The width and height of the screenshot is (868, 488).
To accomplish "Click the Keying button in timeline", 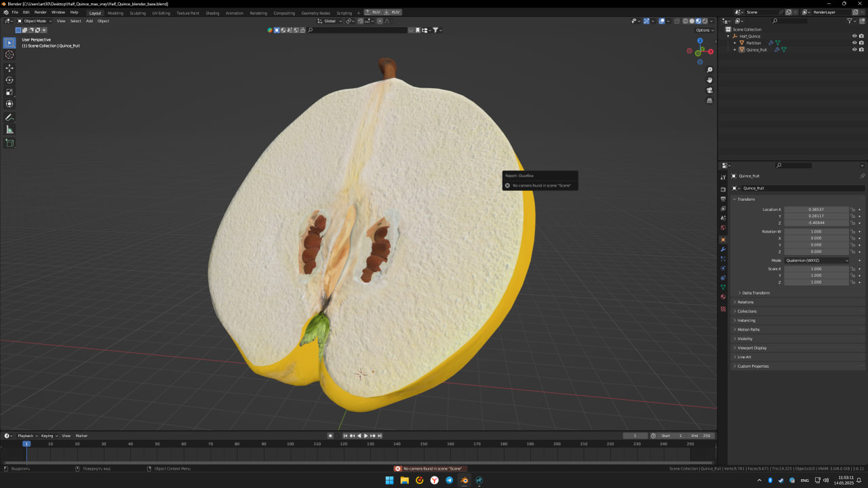I will pyautogui.click(x=48, y=436).
